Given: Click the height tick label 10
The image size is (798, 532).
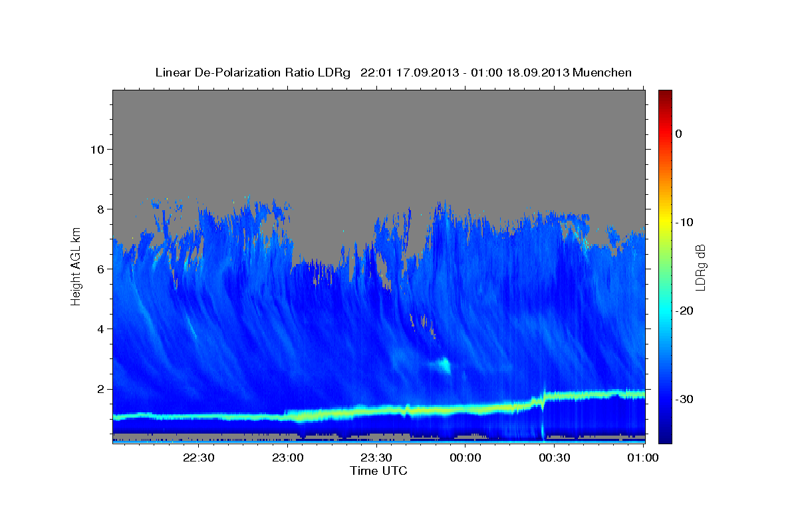Looking at the screenshot, I should [x=96, y=149].
